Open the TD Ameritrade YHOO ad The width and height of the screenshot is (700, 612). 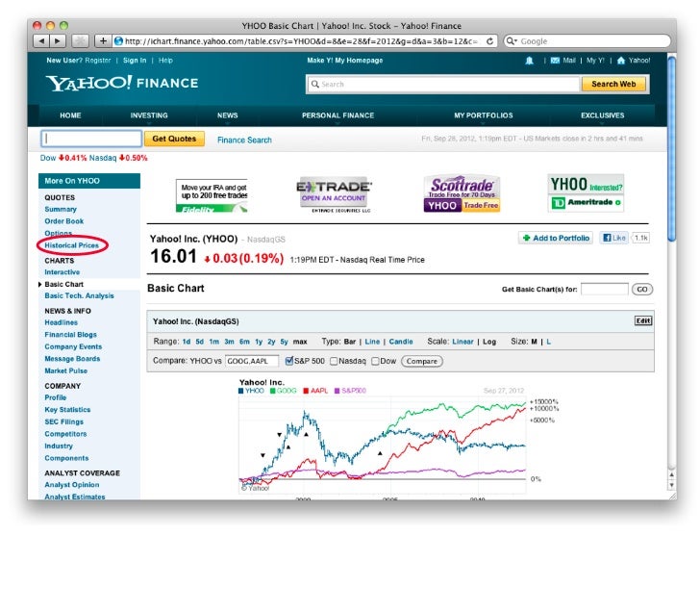click(x=586, y=192)
